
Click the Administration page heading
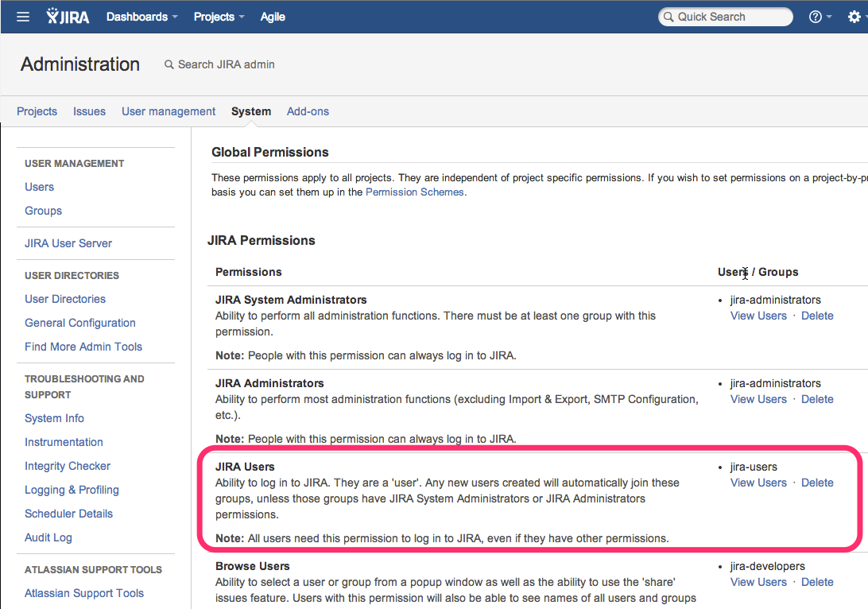click(80, 64)
